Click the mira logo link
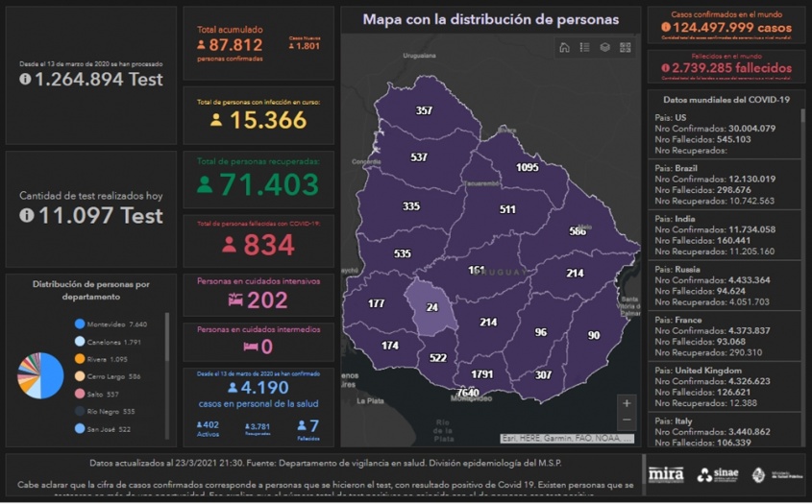The width and height of the screenshot is (812, 504). coord(666,474)
